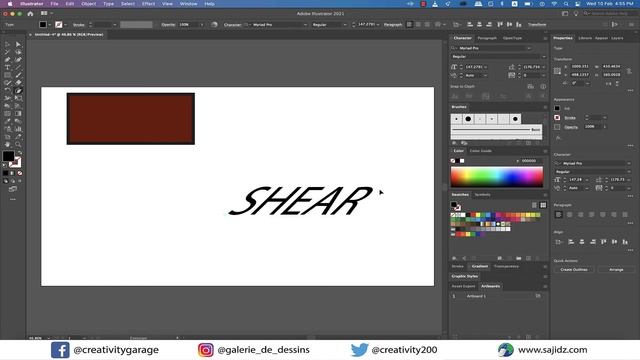Open font family dropdown in Properties Character section
The image size is (640, 360).
tap(629, 163)
